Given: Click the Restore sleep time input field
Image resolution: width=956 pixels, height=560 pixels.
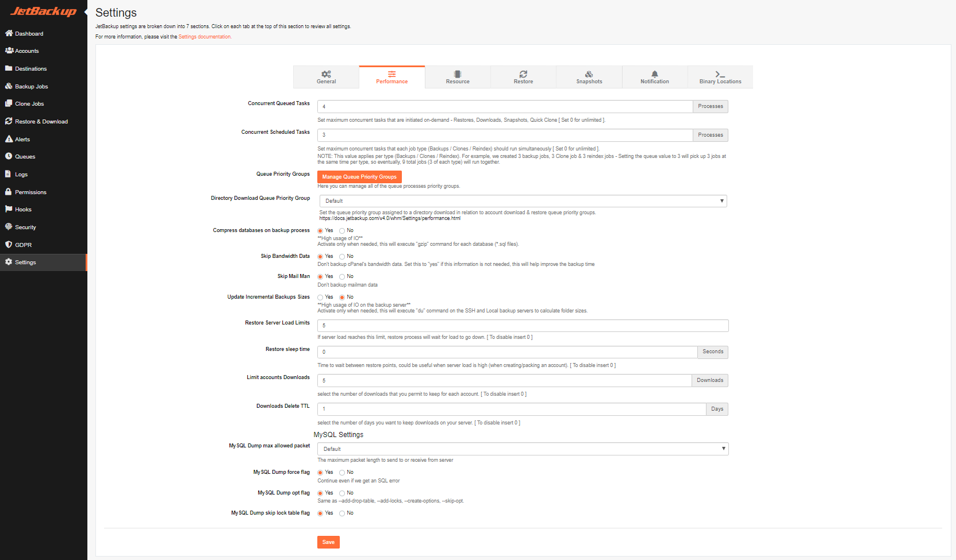Looking at the screenshot, I should click(508, 352).
